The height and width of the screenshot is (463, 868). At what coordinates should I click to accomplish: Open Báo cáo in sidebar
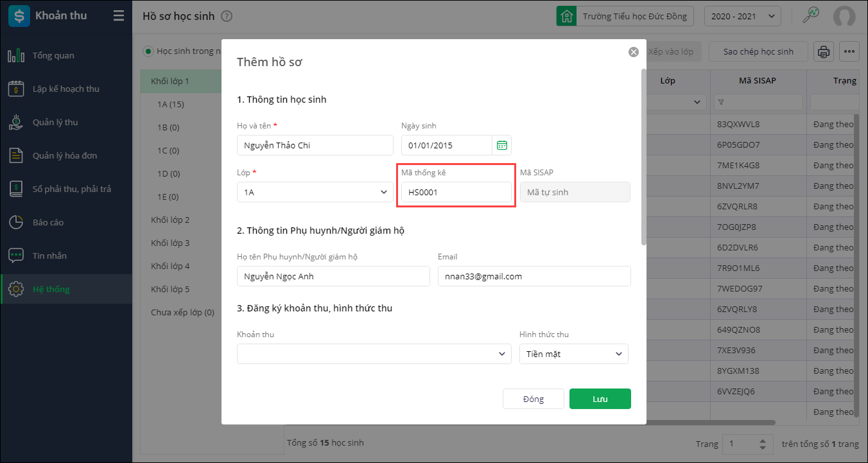[48, 222]
